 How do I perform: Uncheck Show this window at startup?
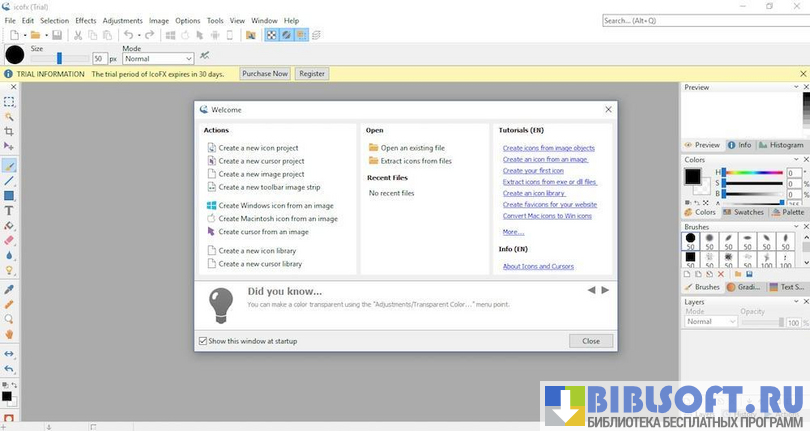(203, 341)
